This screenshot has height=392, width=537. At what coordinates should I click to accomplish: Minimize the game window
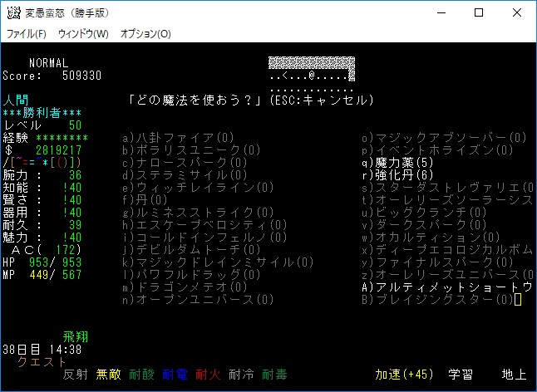(441, 12)
